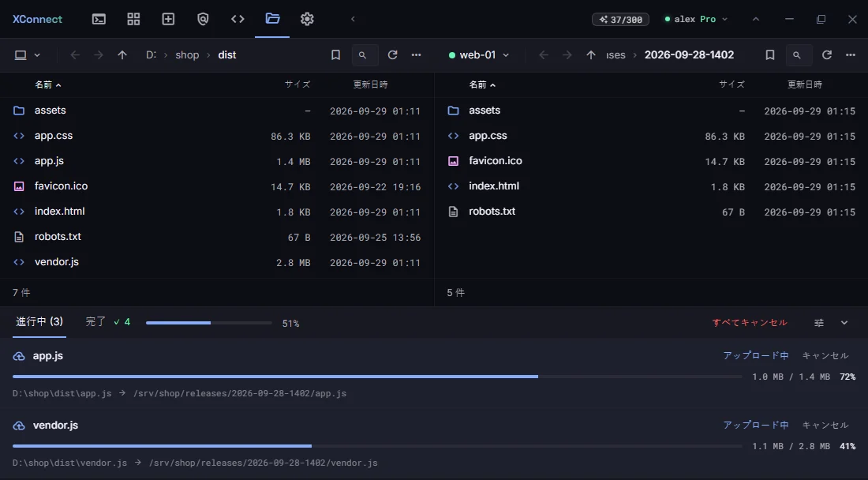The width and height of the screenshot is (868, 480).
Task: Cancel the app.js upload
Action: [825, 355]
